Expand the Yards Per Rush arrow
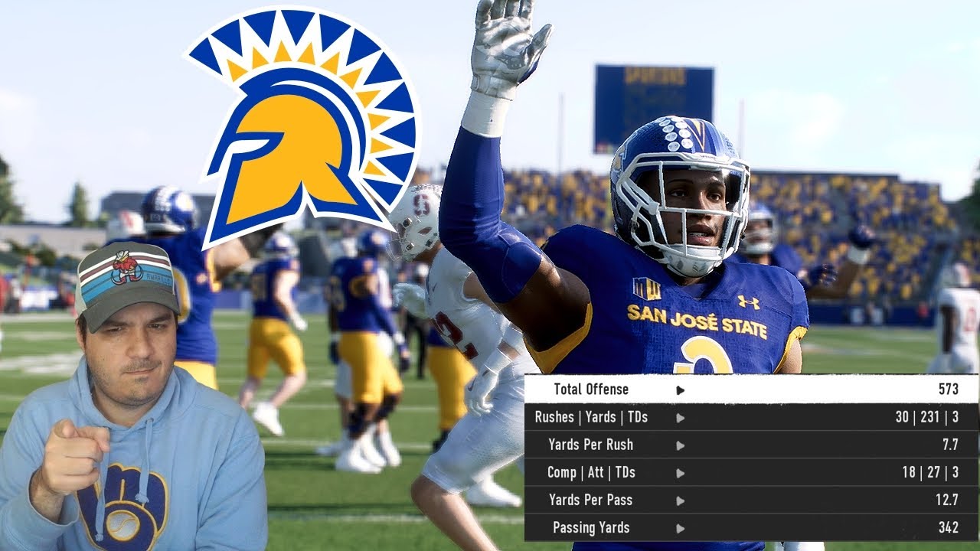Screen dimensions: 980x551 click(680, 445)
